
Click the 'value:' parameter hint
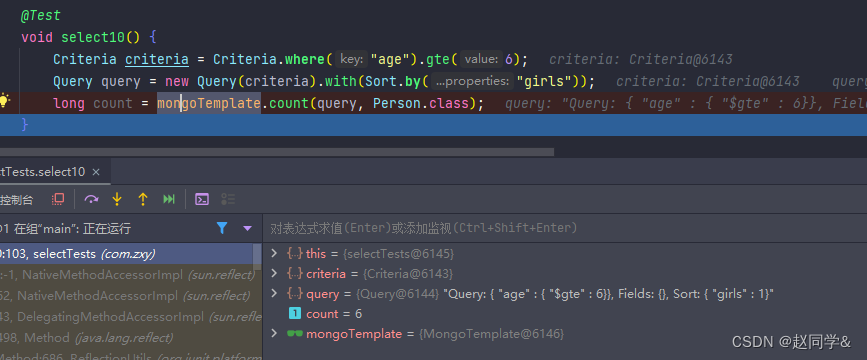482,60
